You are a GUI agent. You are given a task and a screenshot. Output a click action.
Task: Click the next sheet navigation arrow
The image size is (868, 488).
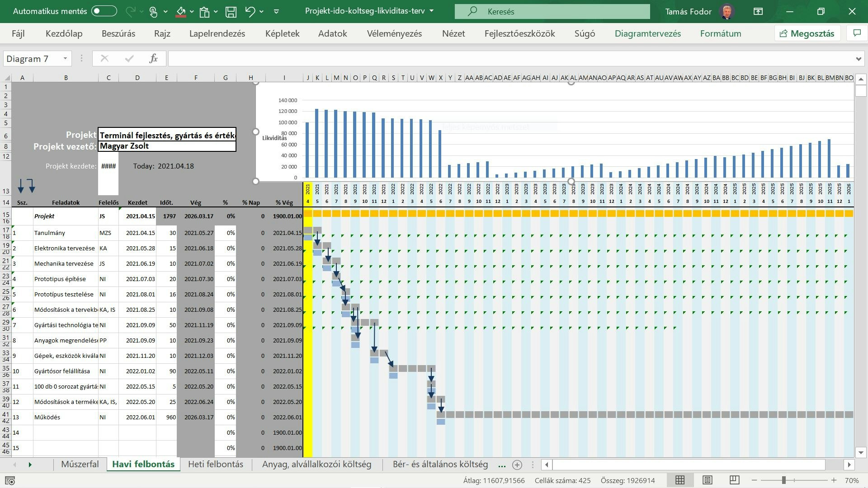tap(30, 465)
